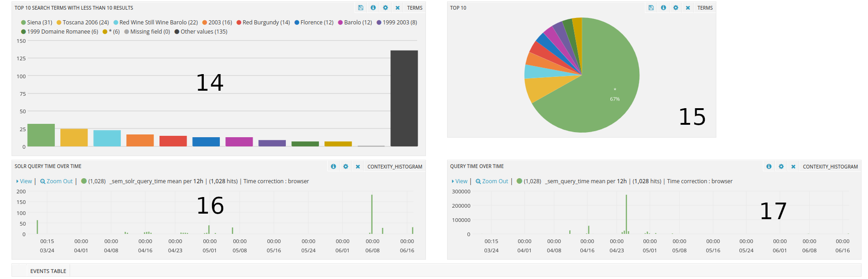Click the tallest spike in Query Time histogram

click(x=626, y=214)
